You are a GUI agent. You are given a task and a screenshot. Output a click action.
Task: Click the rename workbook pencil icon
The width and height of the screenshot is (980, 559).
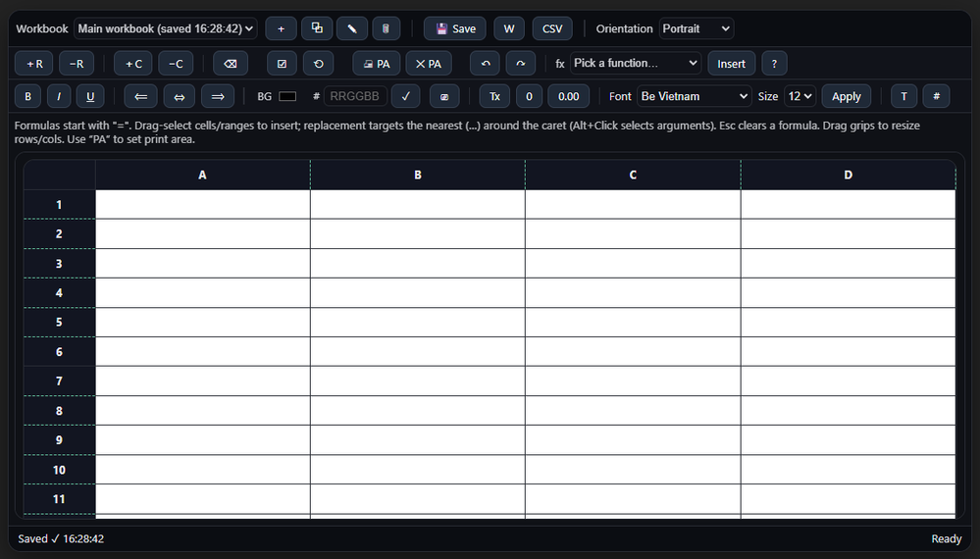[352, 28]
